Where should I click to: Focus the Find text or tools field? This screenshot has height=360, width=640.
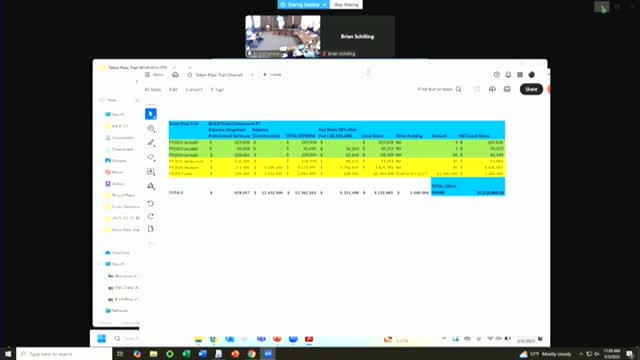click(x=439, y=89)
